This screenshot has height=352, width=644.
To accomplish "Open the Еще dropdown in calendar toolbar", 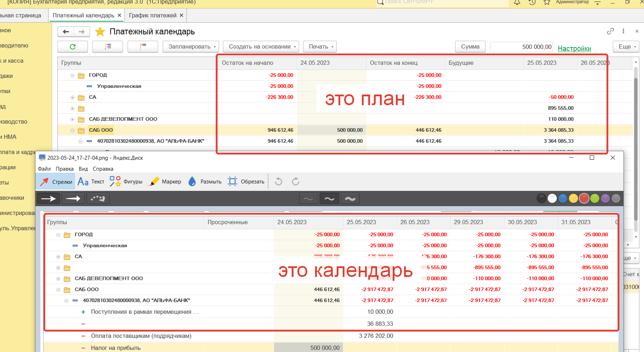I will 626,46.
